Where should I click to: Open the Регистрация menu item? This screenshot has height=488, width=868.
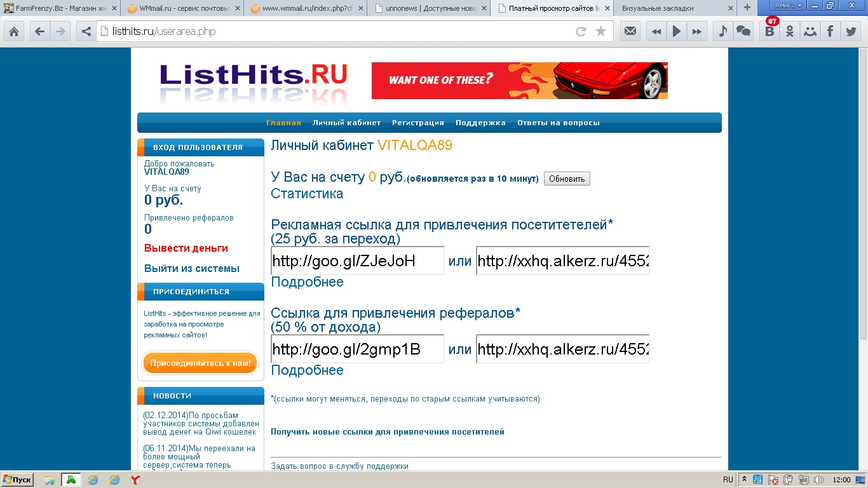coord(418,123)
